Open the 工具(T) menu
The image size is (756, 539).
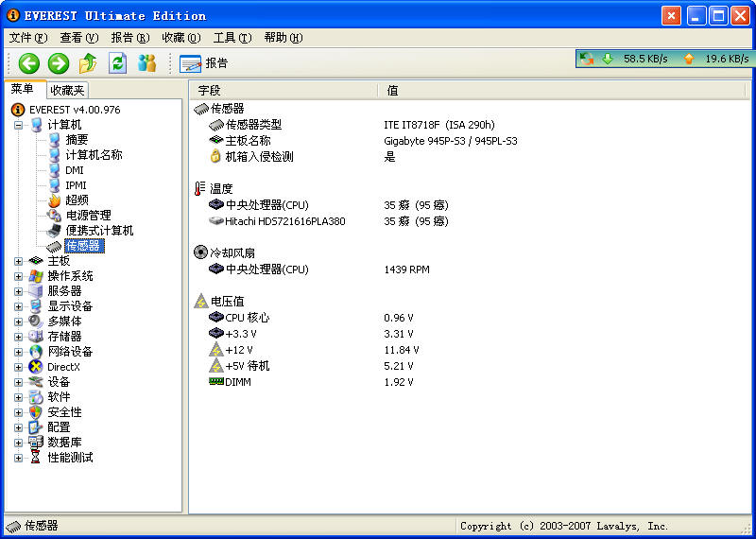(x=232, y=38)
